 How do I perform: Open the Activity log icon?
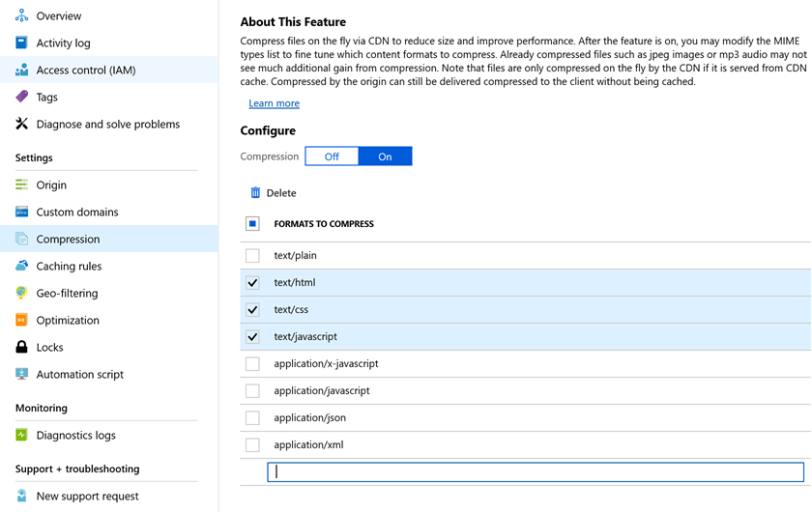[x=21, y=43]
